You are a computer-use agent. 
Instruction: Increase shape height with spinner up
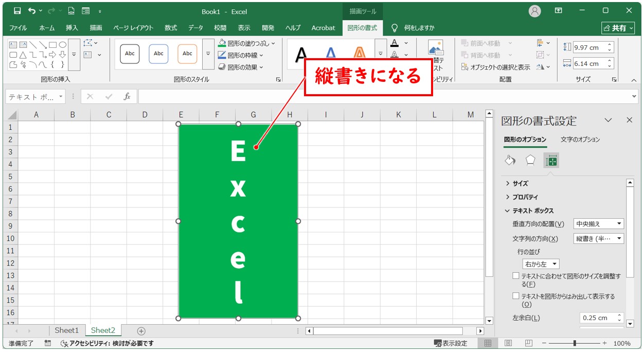point(610,45)
